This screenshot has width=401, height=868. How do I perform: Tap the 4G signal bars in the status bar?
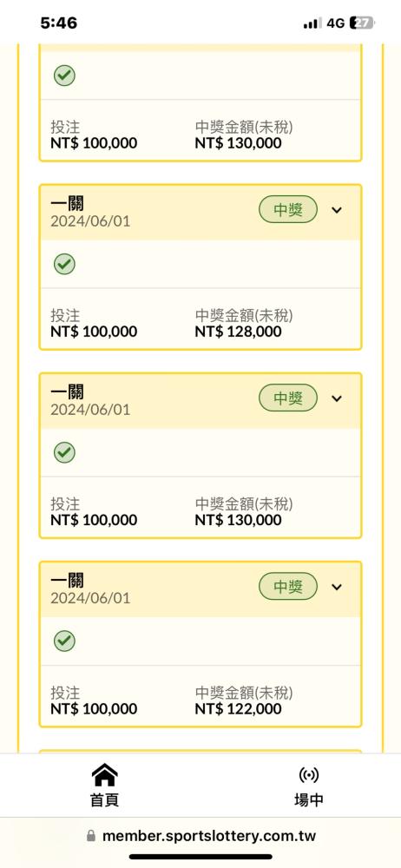click(312, 23)
